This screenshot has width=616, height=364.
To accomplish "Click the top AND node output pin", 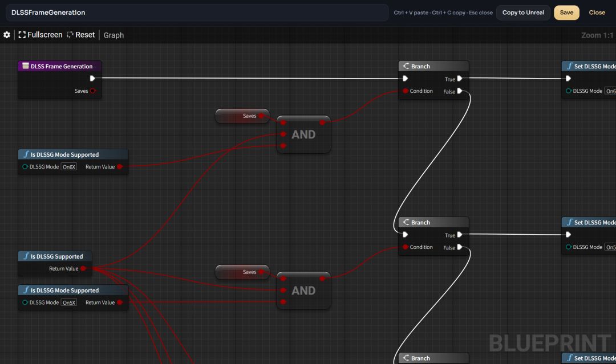I will tap(322, 122).
